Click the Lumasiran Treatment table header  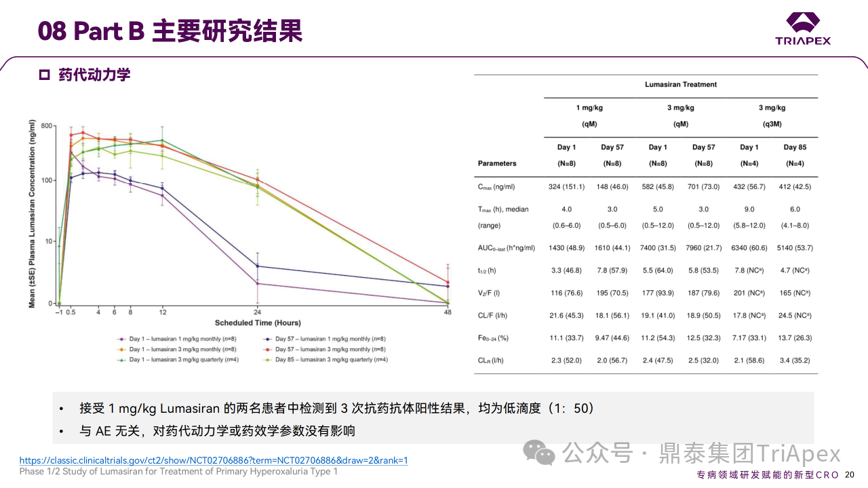tap(680, 85)
